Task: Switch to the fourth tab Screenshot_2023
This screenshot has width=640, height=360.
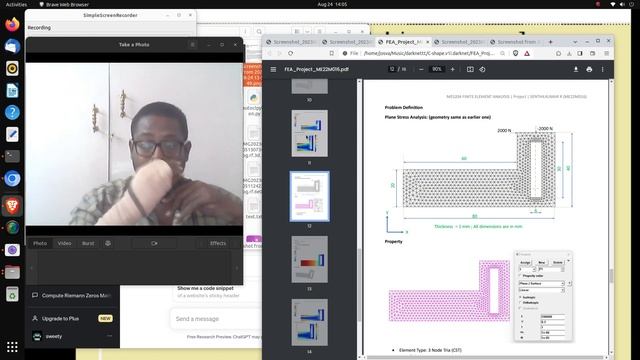Action: (460, 42)
